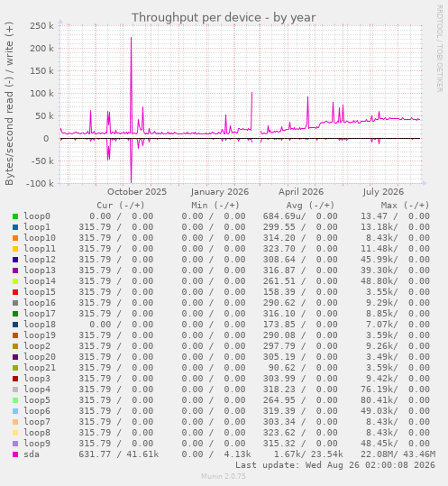This screenshot has width=448, height=486.
Task: Select the loop13 legend label
Action: click(x=40, y=271)
